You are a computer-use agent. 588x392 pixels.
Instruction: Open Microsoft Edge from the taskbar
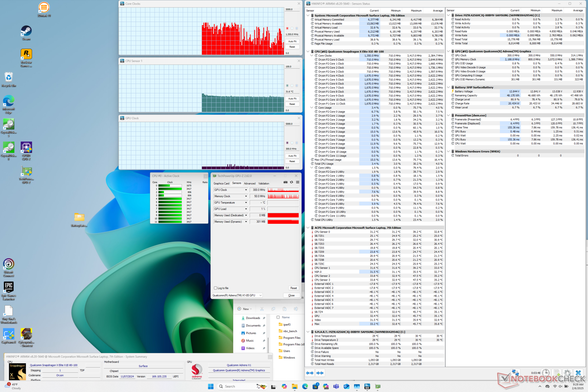click(x=305, y=386)
